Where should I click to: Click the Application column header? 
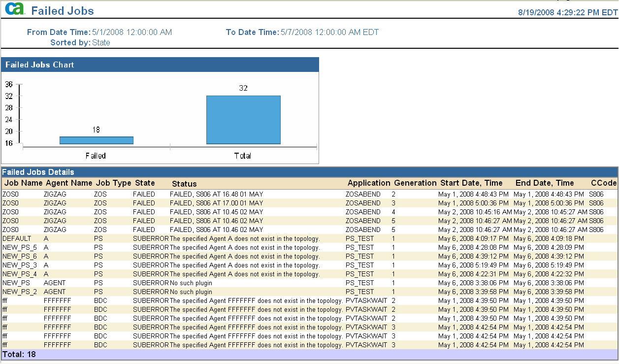369,183
